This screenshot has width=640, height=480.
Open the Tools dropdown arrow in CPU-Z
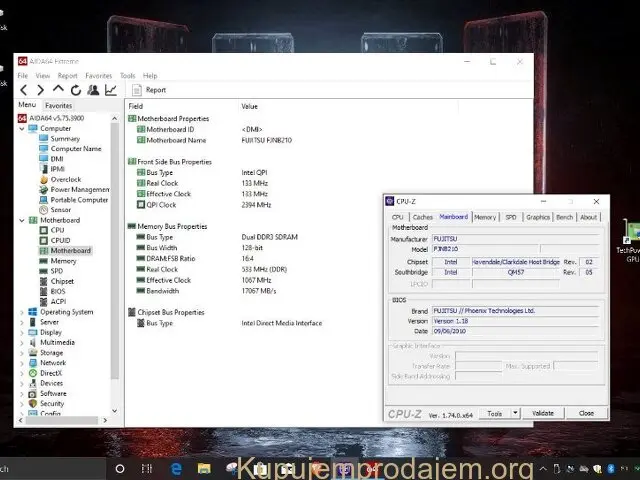(515, 413)
